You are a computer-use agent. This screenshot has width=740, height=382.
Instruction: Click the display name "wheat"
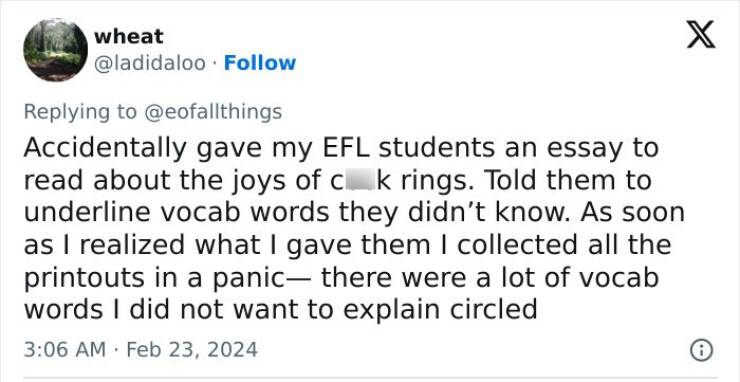point(128,36)
